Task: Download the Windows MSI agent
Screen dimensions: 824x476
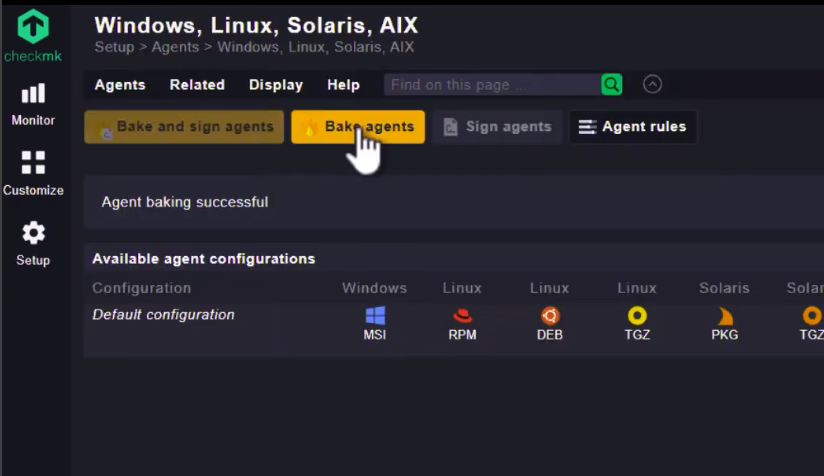Action: coord(375,324)
